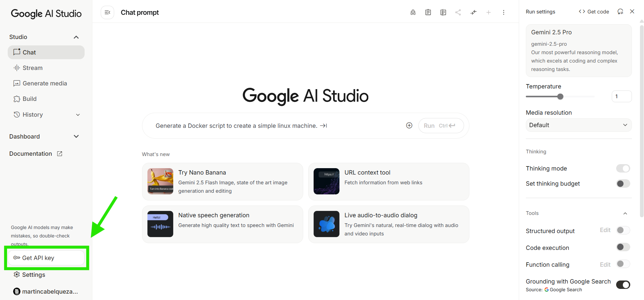Turn on Structured output
The width and height of the screenshot is (644, 300).
tap(623, 230)
